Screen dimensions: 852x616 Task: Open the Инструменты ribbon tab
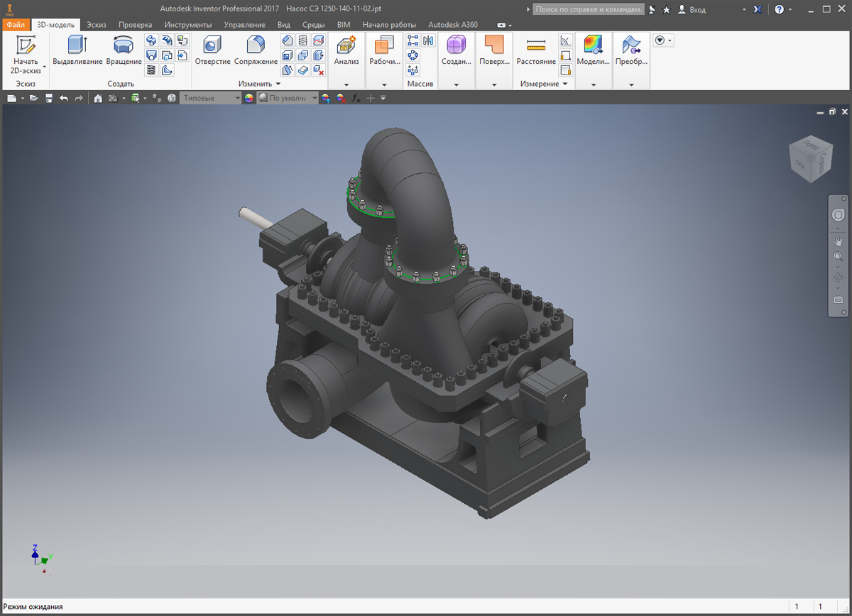[188, 25]
